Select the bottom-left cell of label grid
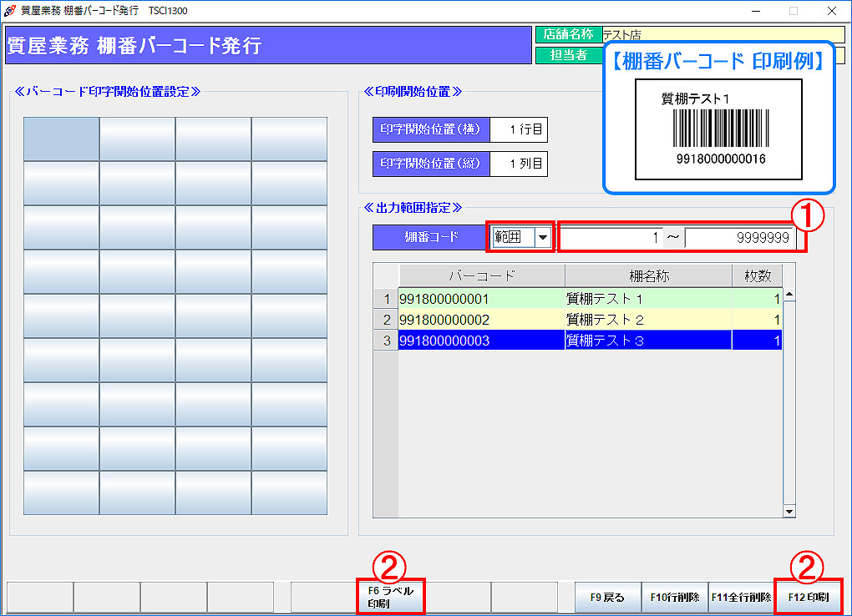852x616 pixels. click(61, 492)
